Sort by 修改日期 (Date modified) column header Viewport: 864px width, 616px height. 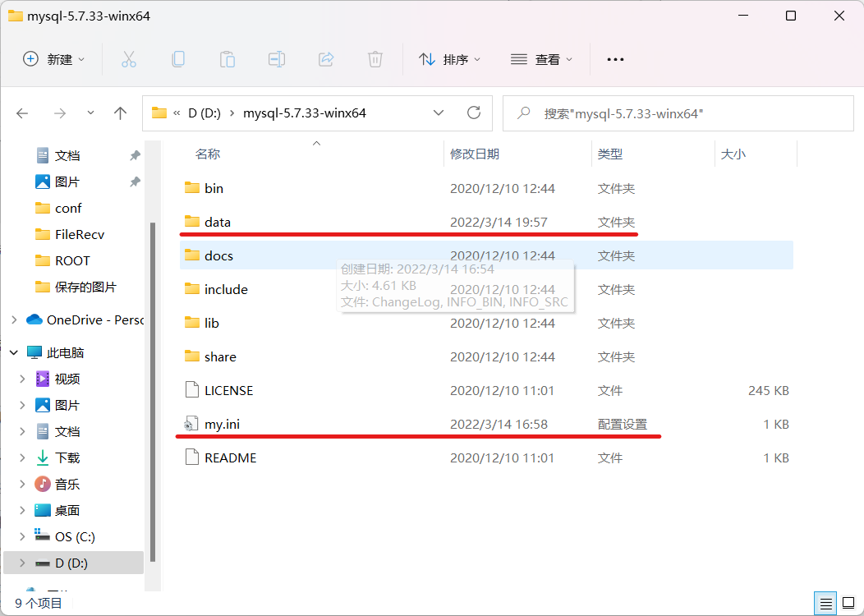click(x=475, y=154)
